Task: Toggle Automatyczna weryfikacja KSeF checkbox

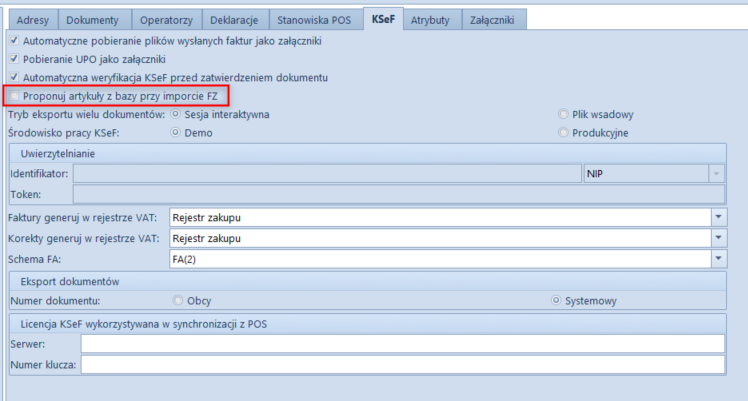Action: click(14, 77)
